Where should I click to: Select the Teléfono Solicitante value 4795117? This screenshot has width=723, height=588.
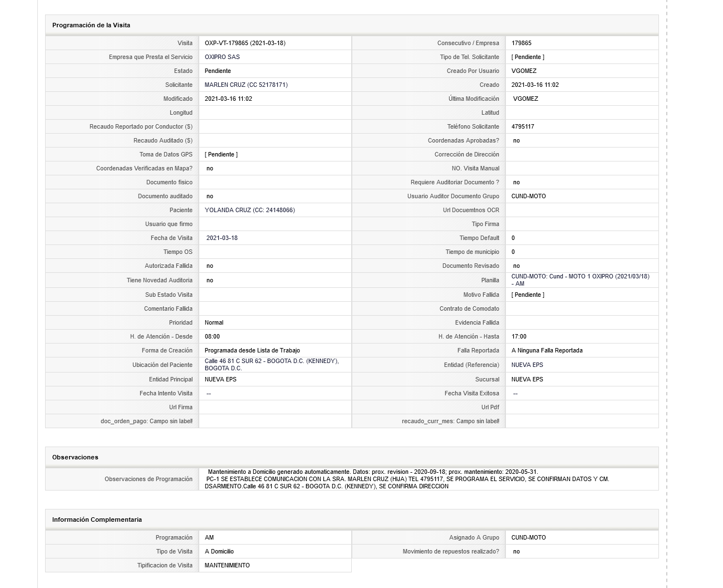point(523,126)
